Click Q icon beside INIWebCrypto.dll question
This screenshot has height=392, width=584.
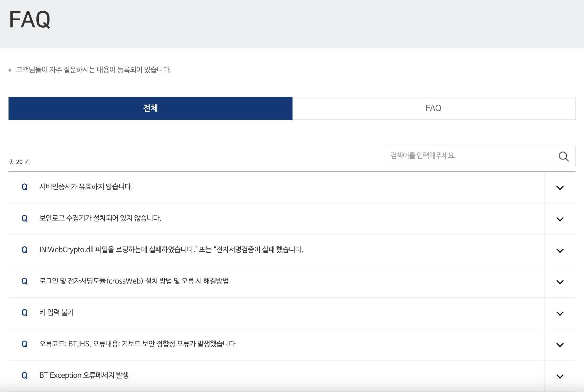point(24,250)
